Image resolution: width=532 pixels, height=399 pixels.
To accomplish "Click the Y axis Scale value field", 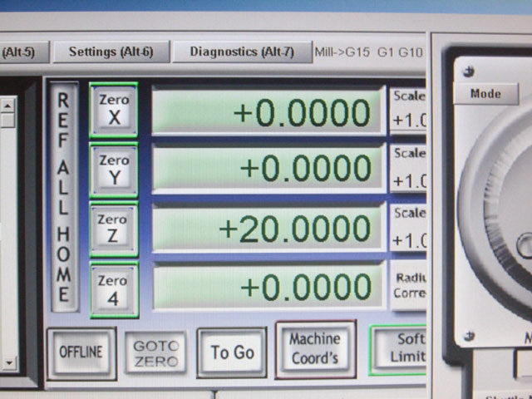I will [408, 181].
